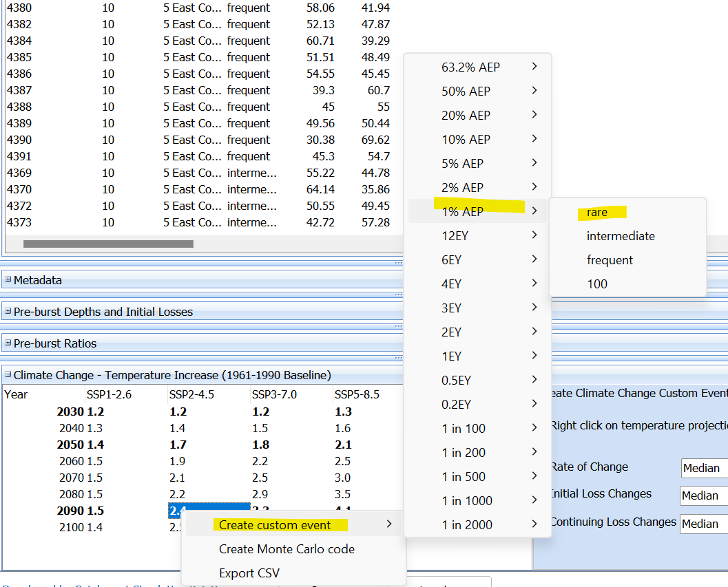Select the SSP5-8.5 column header
This screenshot has width=728, height=587.
(x=357, y=394)
